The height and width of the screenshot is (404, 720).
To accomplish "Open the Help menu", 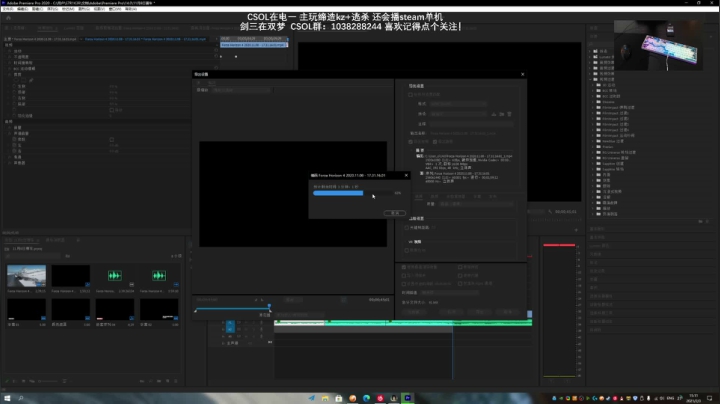I will [131, 9].
